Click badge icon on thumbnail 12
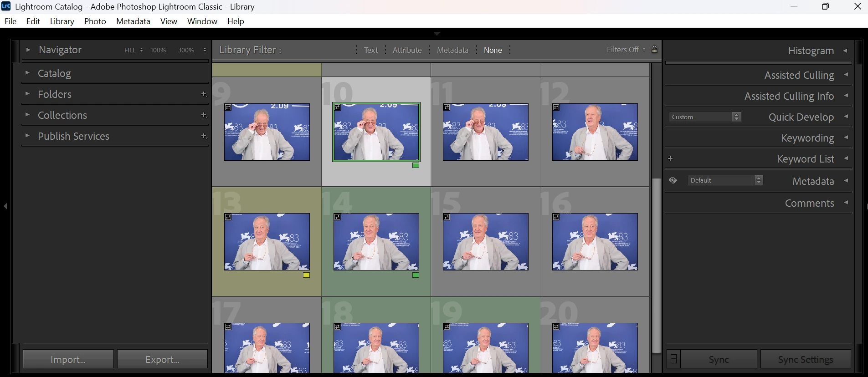This screenshot has height=377, width=868. (556, 107)
